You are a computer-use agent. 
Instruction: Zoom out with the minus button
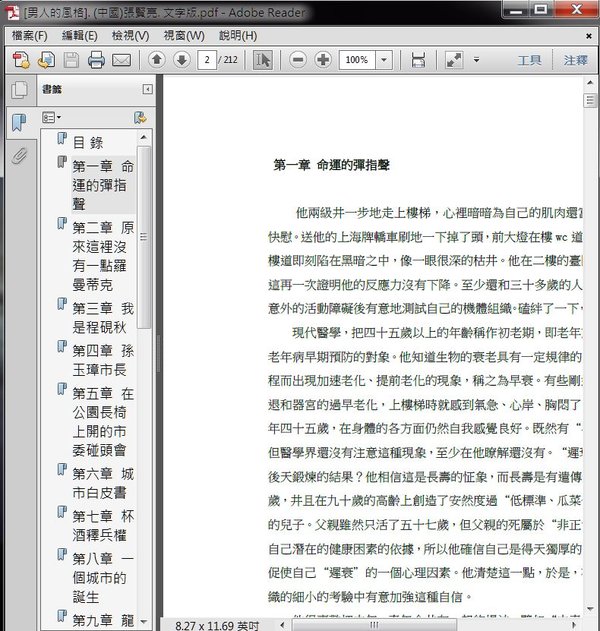pyautogui.click(x=298, y=60)
